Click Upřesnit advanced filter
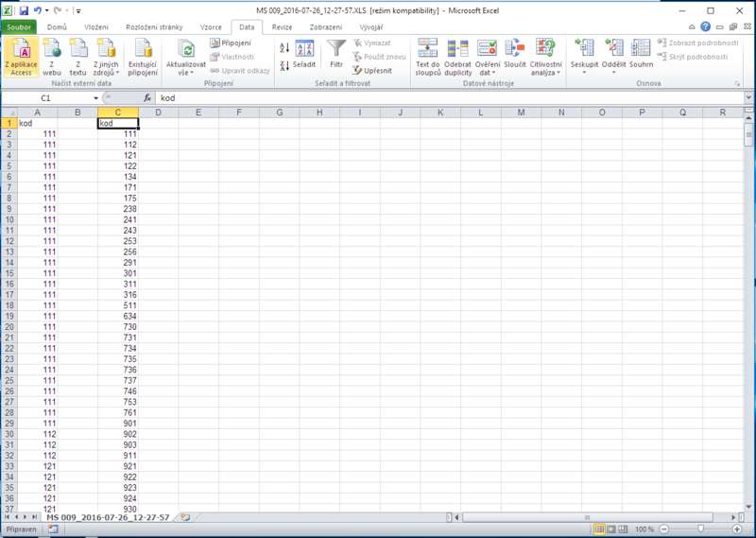 coord(371,71)
